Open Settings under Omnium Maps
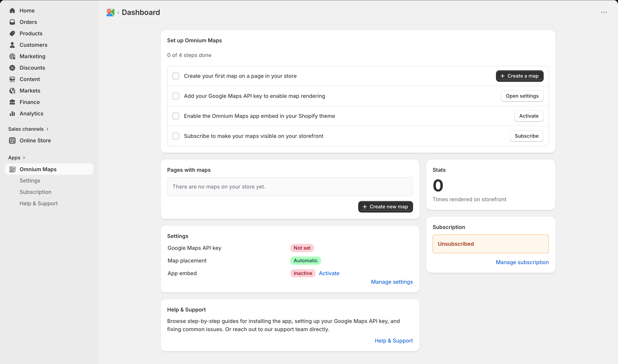The image size is (618, 364). coord(30,181)
